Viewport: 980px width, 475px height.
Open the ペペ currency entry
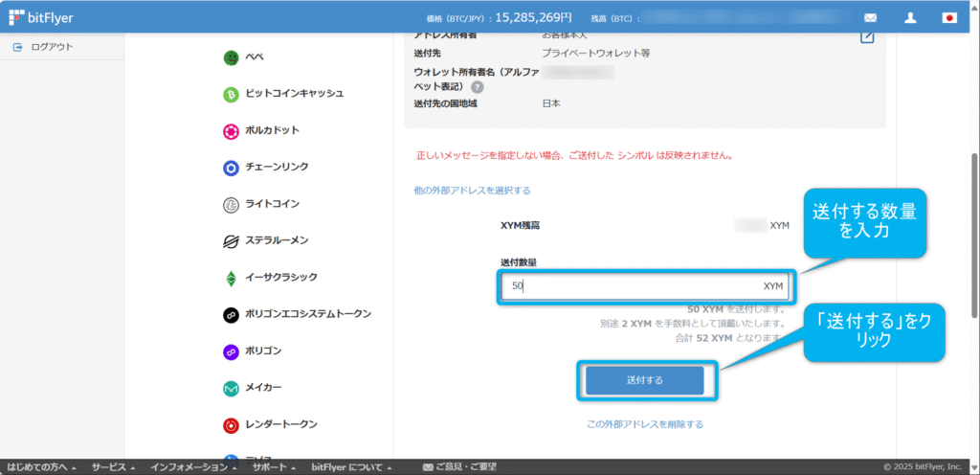pos(255,57)
